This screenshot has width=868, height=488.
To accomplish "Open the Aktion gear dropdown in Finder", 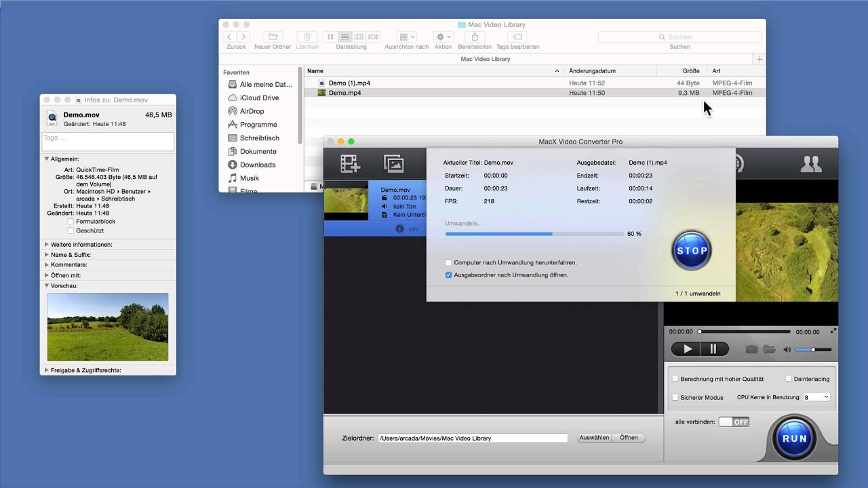I will click(x=443, y=37).
